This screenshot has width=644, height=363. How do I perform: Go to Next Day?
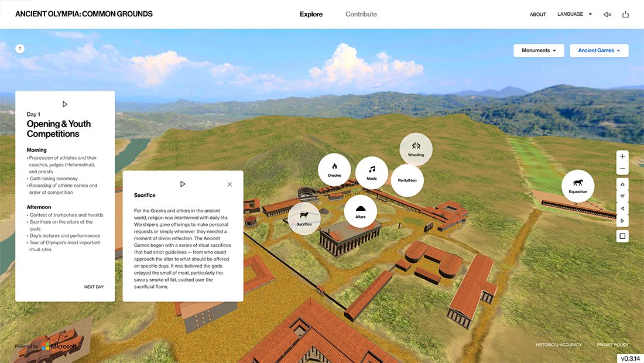(x=94, y=287)
